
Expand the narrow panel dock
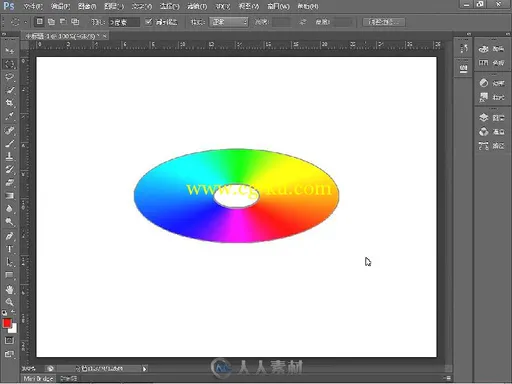pyautogui.click(x=469, y=34)
